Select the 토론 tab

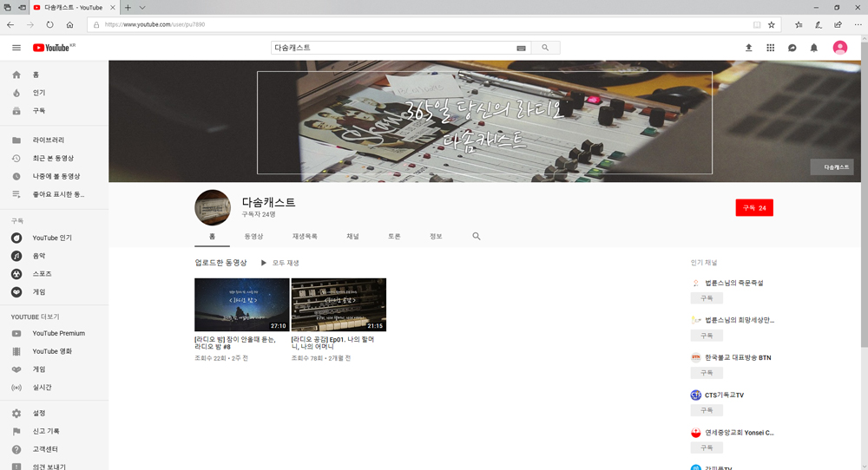pyautogui.click(x=394, y=236)
